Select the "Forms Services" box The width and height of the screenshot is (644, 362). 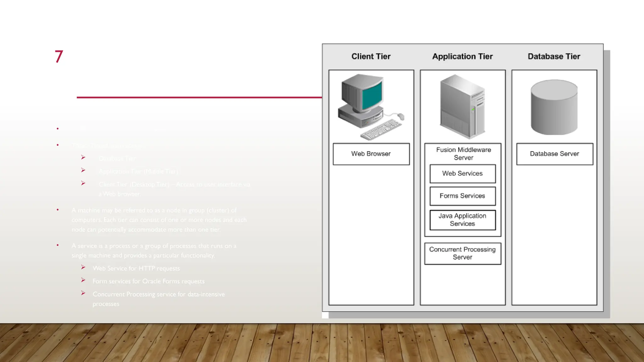tap(463, 196)
